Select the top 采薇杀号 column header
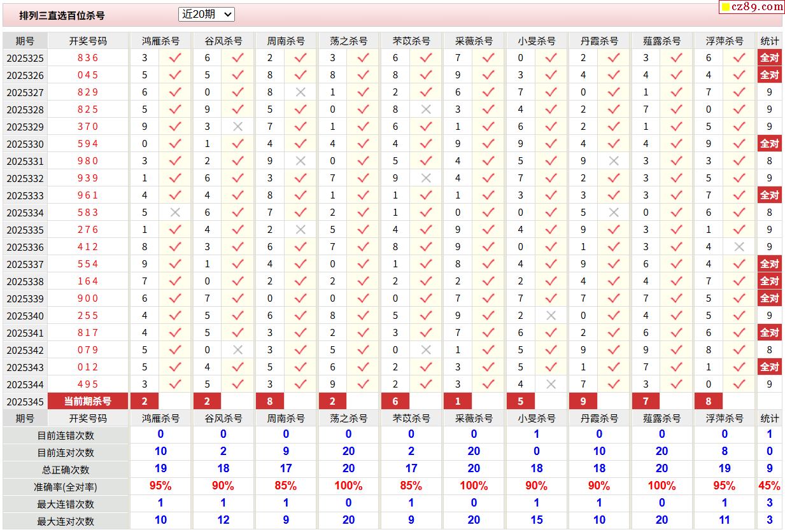The image size is (785, 532). click(474, 41)
